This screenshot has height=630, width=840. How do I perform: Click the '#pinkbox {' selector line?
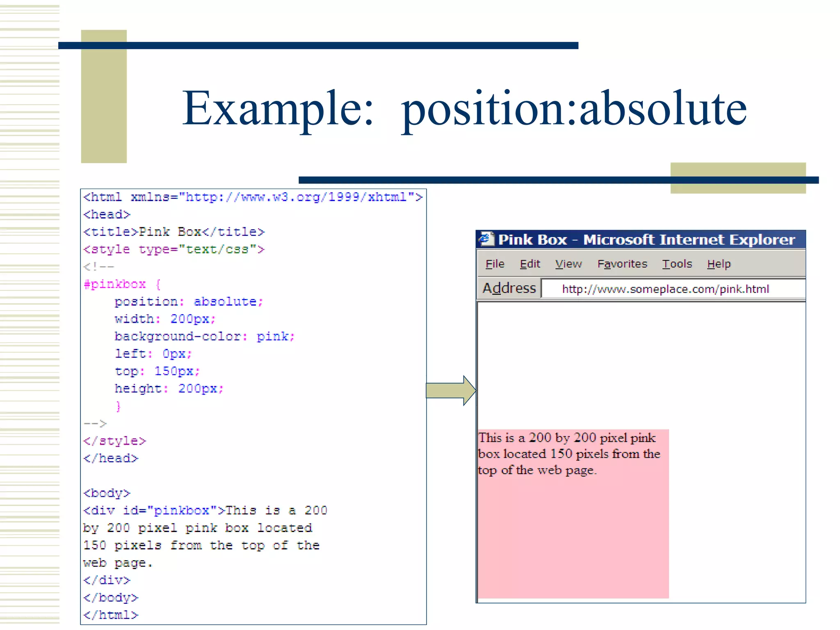coord(122,284)
